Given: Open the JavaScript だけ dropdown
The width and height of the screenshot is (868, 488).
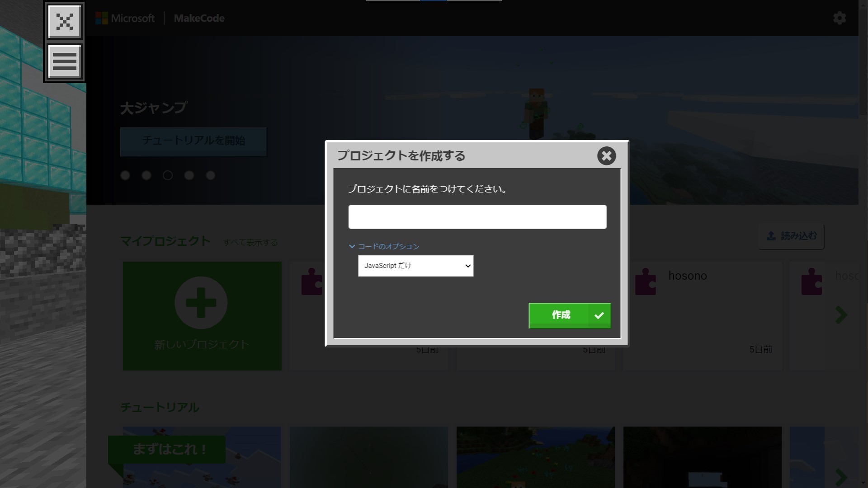Looking at the screenshot, I should pyautogui.click(x=415, y=266).
